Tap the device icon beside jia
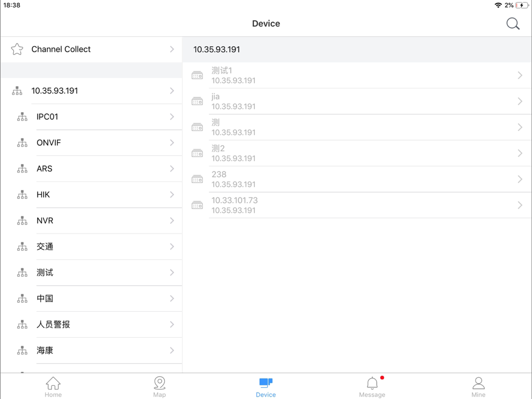This screenshot has width=532, height=399. pyautogui.click(x=197, y=102)
